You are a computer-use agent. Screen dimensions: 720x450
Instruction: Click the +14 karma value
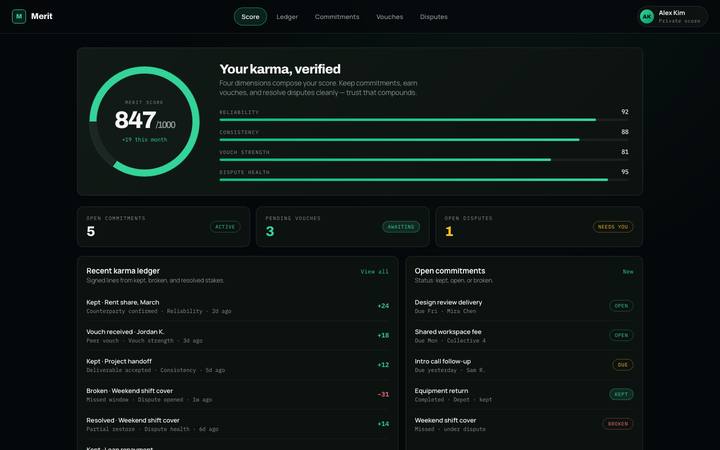[383, 424]
